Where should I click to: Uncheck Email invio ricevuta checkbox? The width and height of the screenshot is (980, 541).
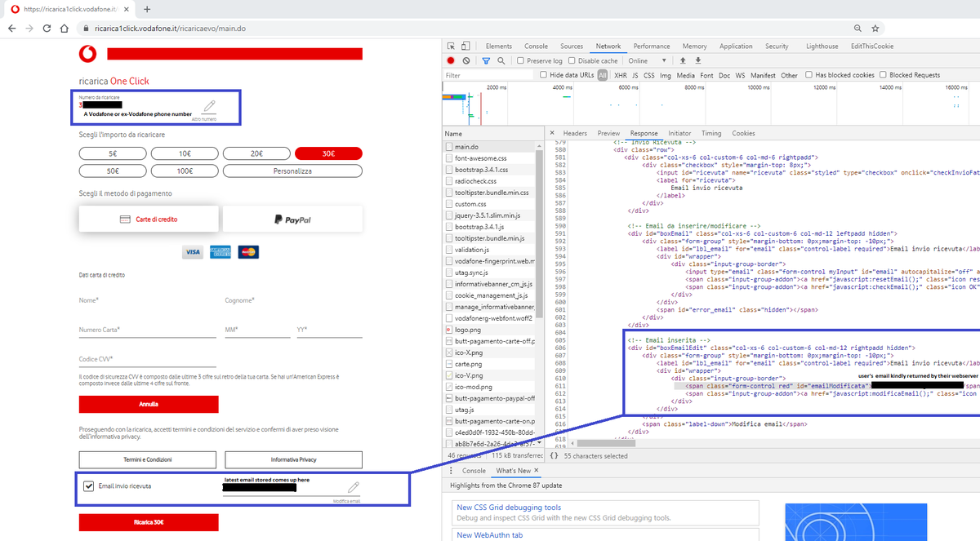88,486
